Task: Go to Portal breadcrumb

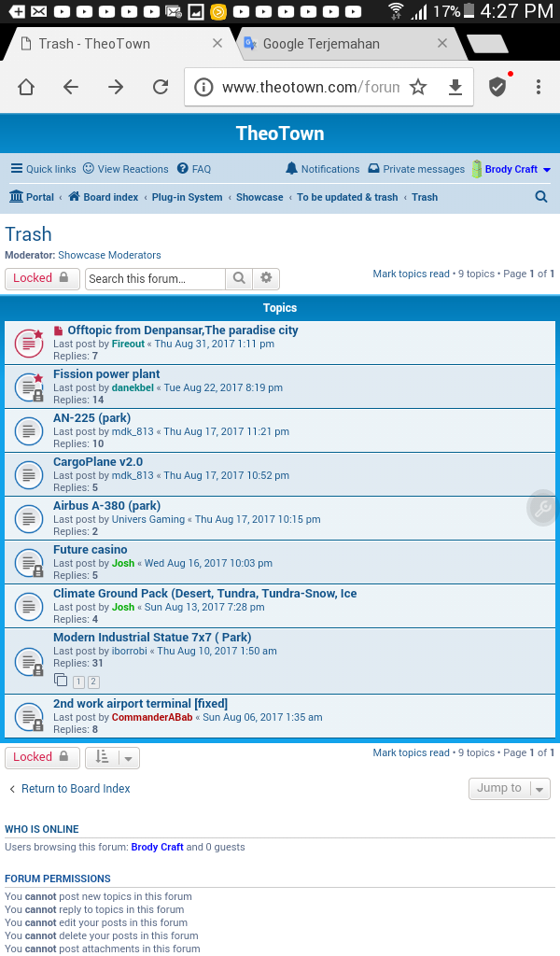Action: click(32, 197)
